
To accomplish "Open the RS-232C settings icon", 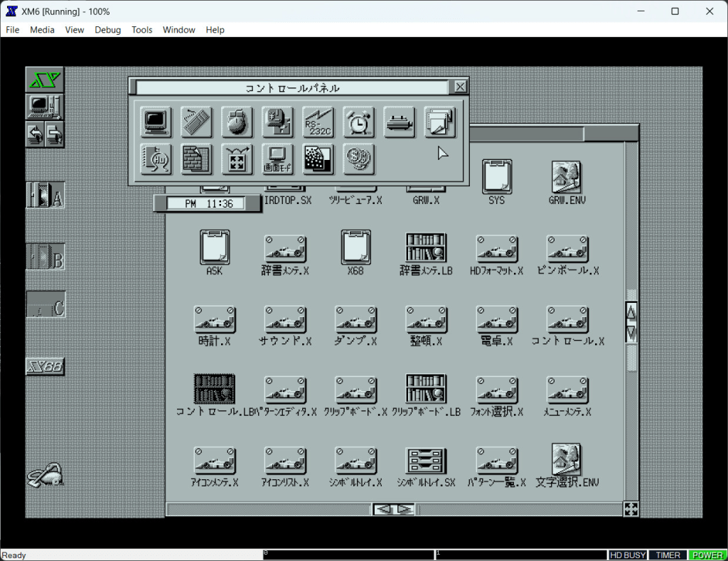I will [318, 122].
